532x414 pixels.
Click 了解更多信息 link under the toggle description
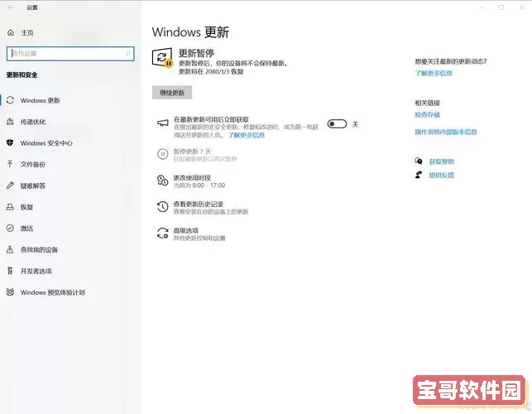(x=247, y=135)
